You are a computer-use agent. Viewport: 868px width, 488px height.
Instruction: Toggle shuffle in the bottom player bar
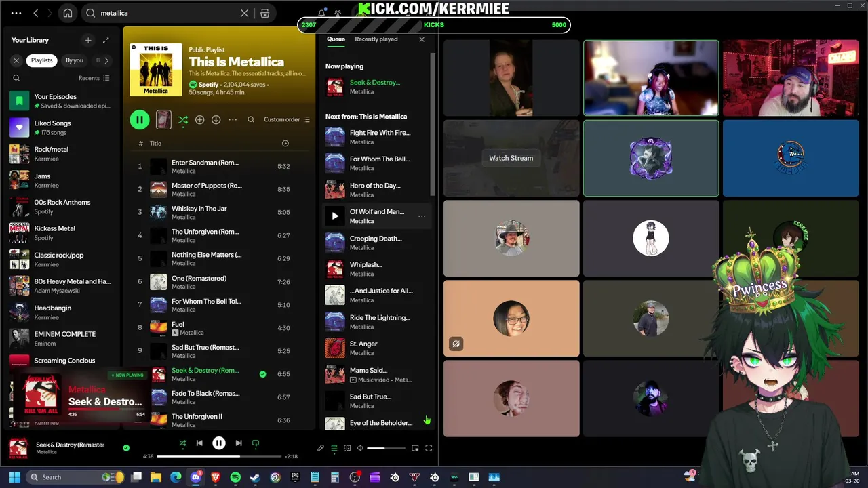pyautogui.click(x=182, y=443)
